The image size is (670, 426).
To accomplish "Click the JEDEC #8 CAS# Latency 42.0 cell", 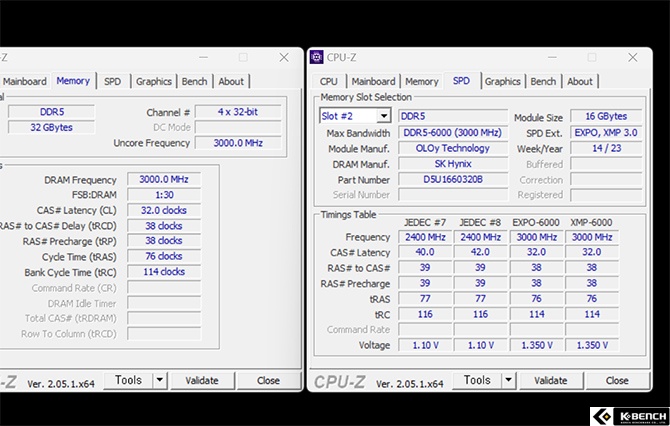I will tap(480, 252).
